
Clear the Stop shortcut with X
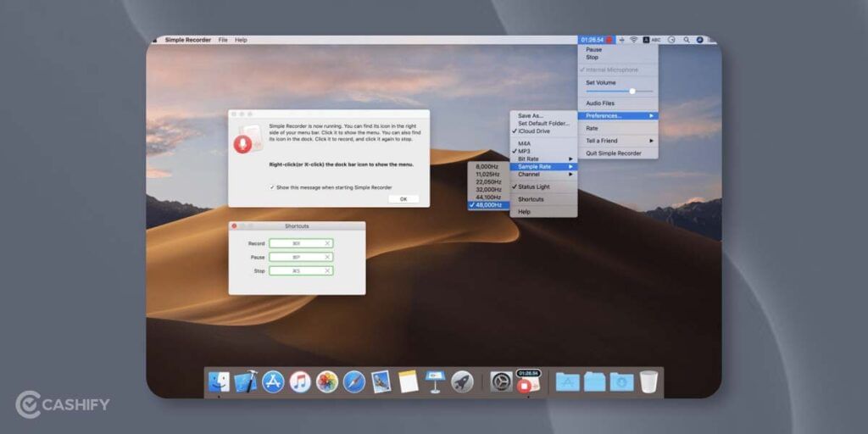pyautogui.click(x=327, y=270)
